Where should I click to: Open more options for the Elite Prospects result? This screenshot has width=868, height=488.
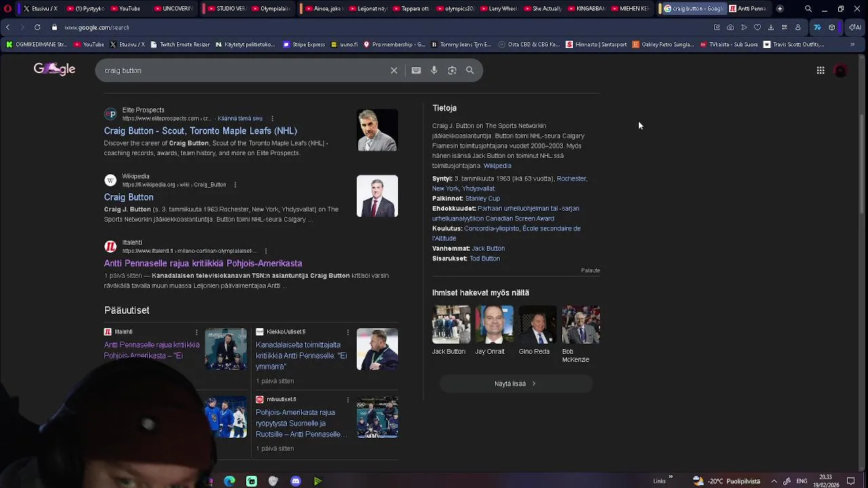[x=273, y=119]
